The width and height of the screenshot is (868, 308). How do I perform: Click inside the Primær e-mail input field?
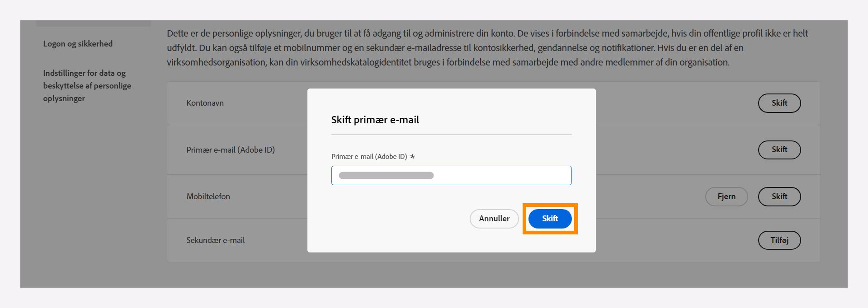click(x=451, y=175)
